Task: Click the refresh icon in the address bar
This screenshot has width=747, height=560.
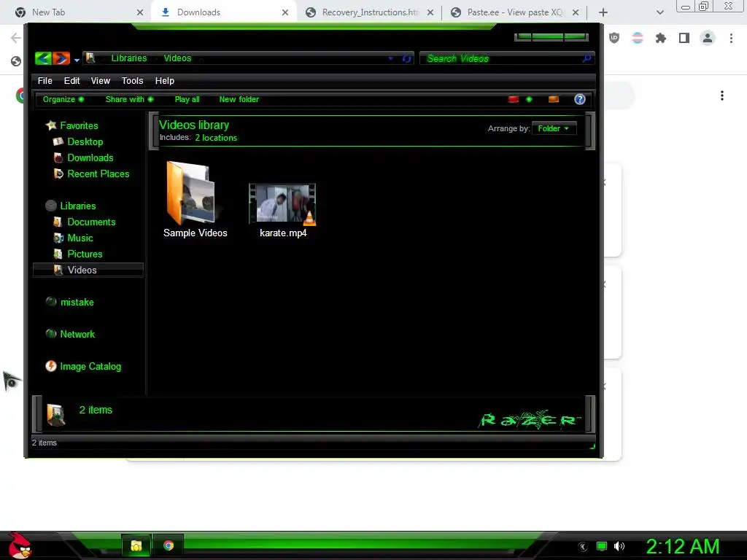Action: pos(406,58)
